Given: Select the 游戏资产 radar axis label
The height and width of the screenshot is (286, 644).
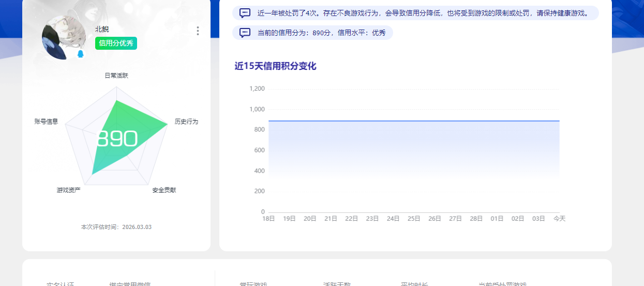Looking at the screenshot, I should click(68, 190).
